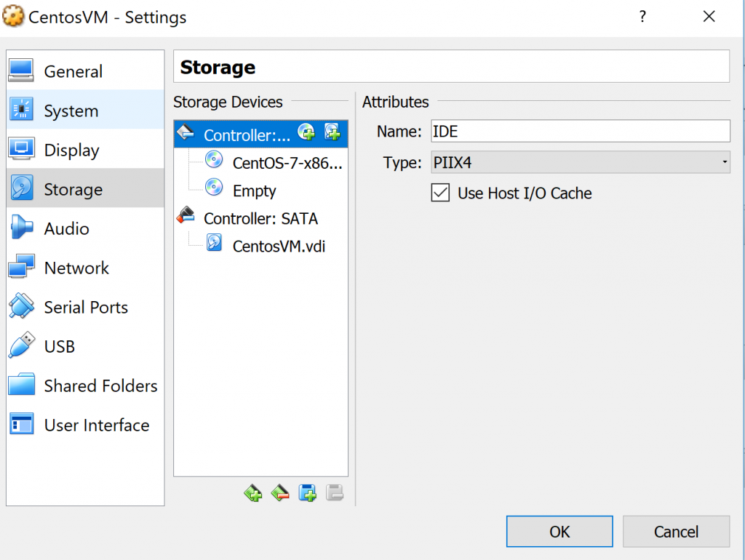Open the Serial Ports settings category
Image resolution: width=745 pixels, height=560 pixels.
[x=86, y=307]
